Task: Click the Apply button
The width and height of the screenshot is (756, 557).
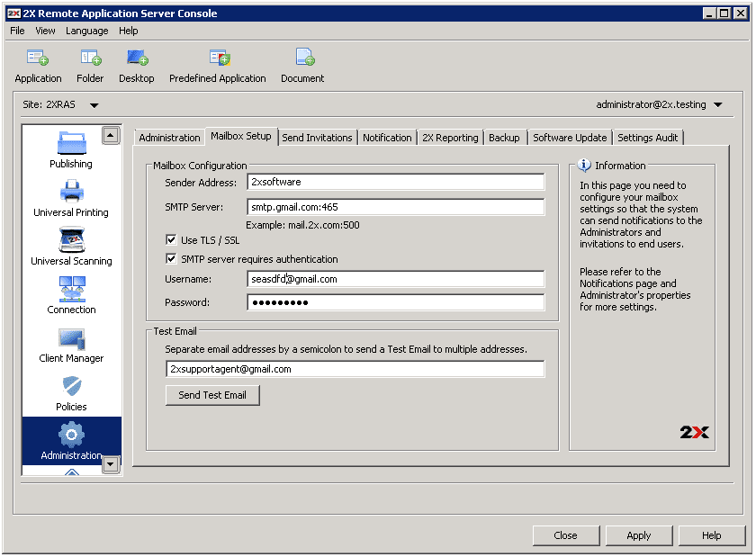Action: pyautogui.click(x=639, y=535)
